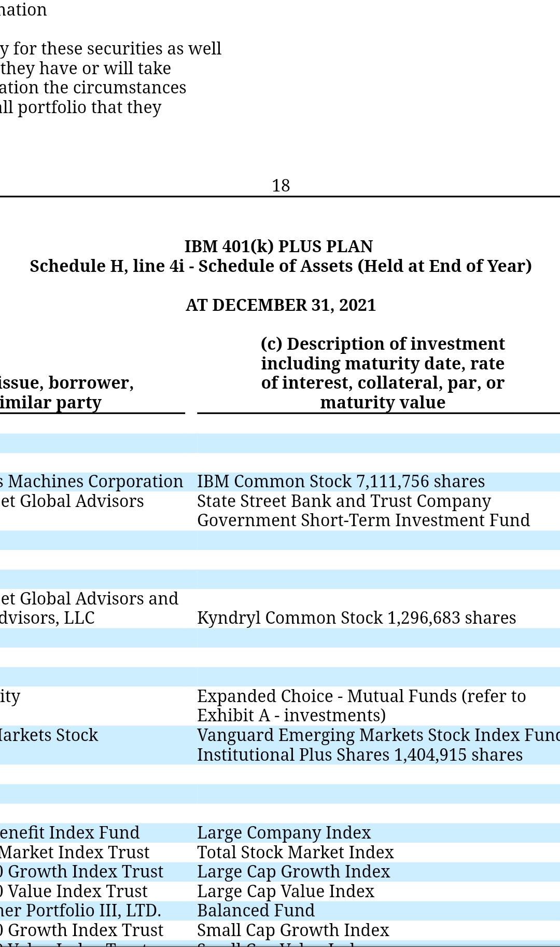The image size is (560, 947).
Task: Click the Exhibit A - investments reference
Action: point(291,715)
